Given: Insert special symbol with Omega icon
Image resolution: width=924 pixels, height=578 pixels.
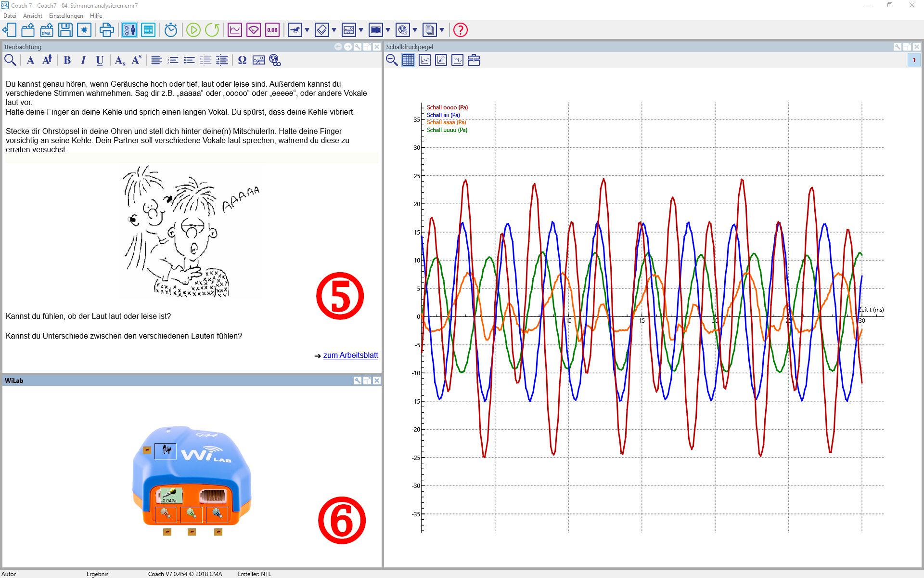Looking at the screenshot, I should pyautogui.click(x=242, y=60).
